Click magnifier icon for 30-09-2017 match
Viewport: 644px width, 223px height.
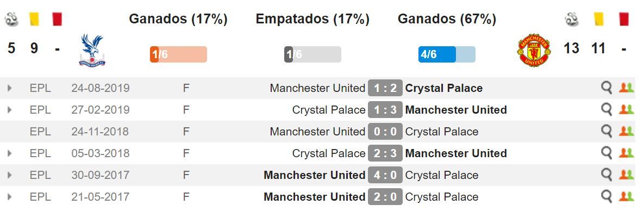point(607,175)
